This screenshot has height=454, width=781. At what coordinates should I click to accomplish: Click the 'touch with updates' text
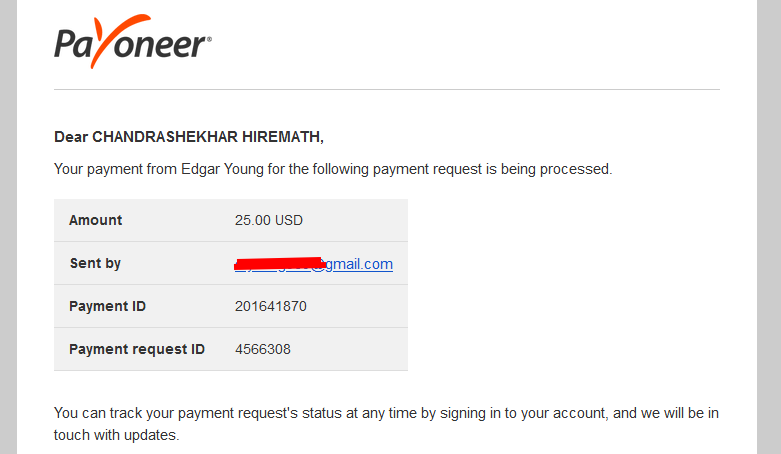tap(116, 435)
